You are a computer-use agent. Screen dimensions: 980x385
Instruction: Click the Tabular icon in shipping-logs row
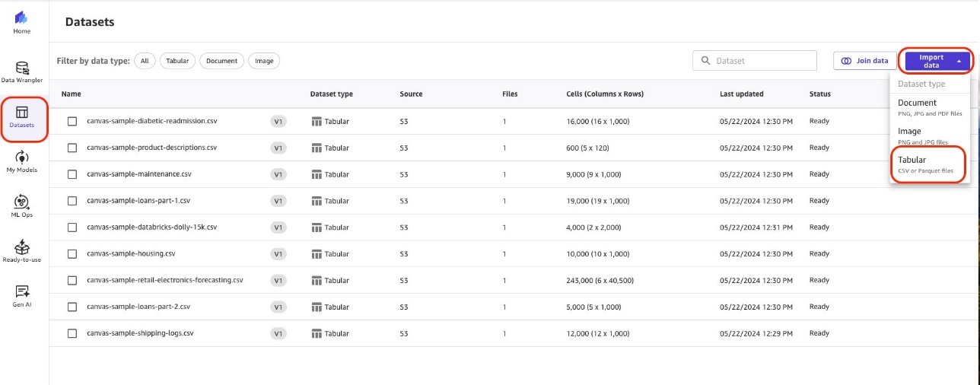[317, 333]
